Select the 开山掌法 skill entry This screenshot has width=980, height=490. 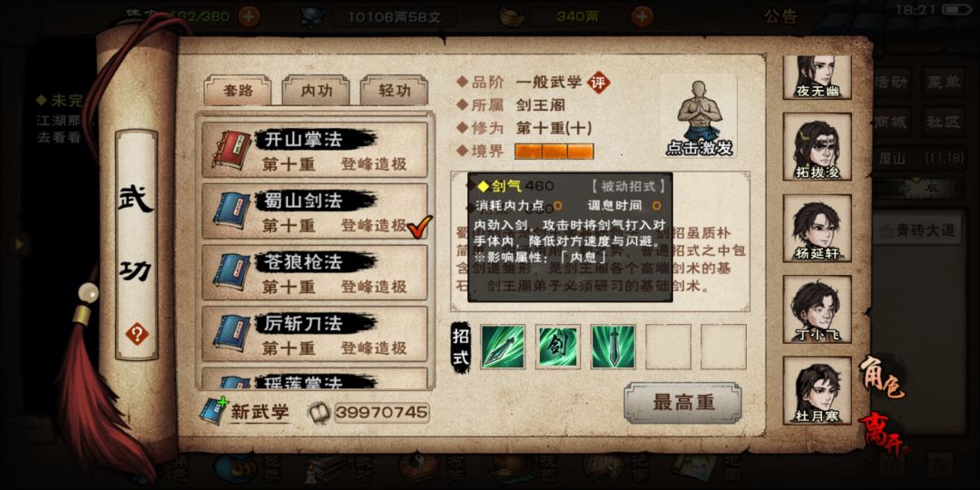click(x=314, y=150)
